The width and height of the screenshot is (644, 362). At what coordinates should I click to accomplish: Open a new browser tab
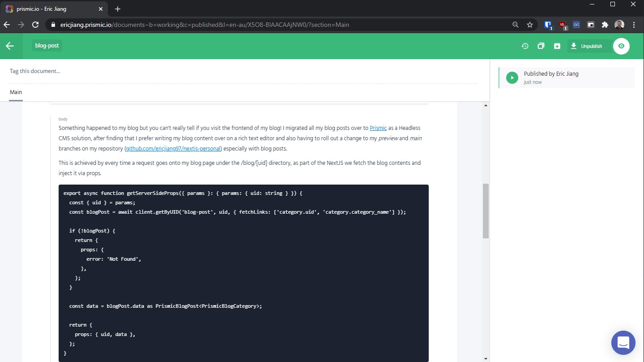click(x=118, y=9)
